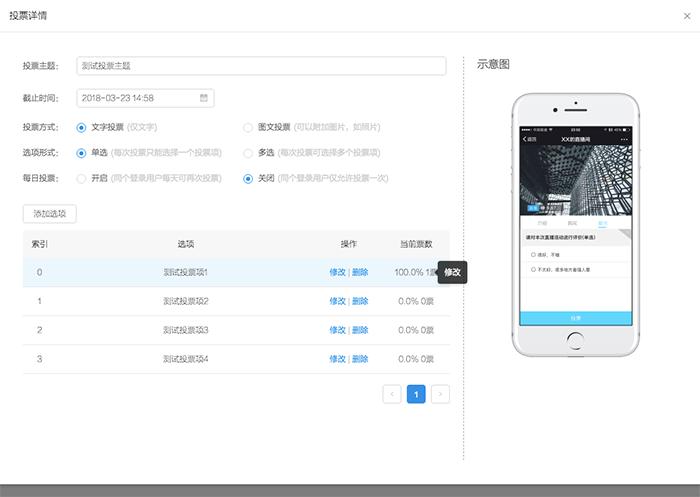
Task: Open the 截止时间 date picker field
Action: [138, 98]
